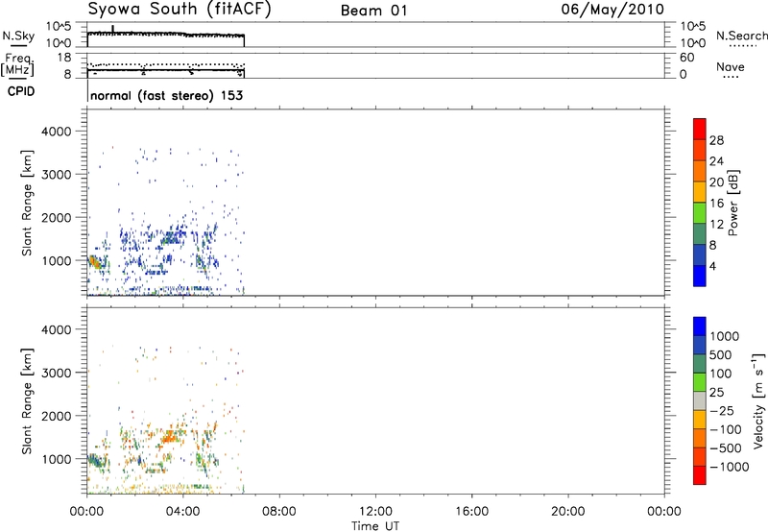
Task: Click the 'CPID' label
Action: pyautogui.click(x=20, y=91)
